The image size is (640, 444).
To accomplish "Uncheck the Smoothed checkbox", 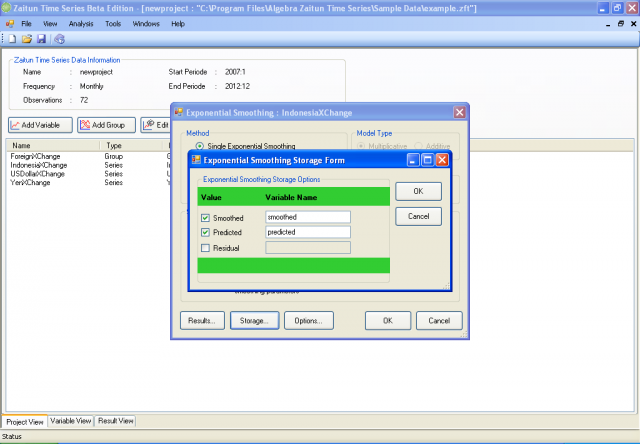I will [206, 217].
